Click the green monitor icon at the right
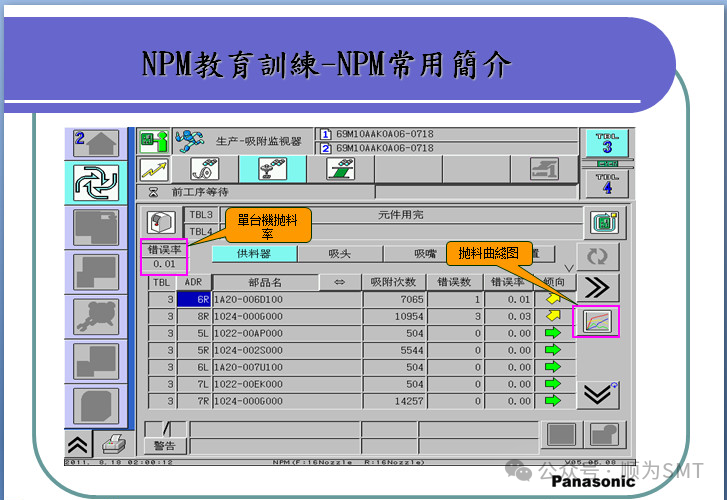 pos(598,222)
